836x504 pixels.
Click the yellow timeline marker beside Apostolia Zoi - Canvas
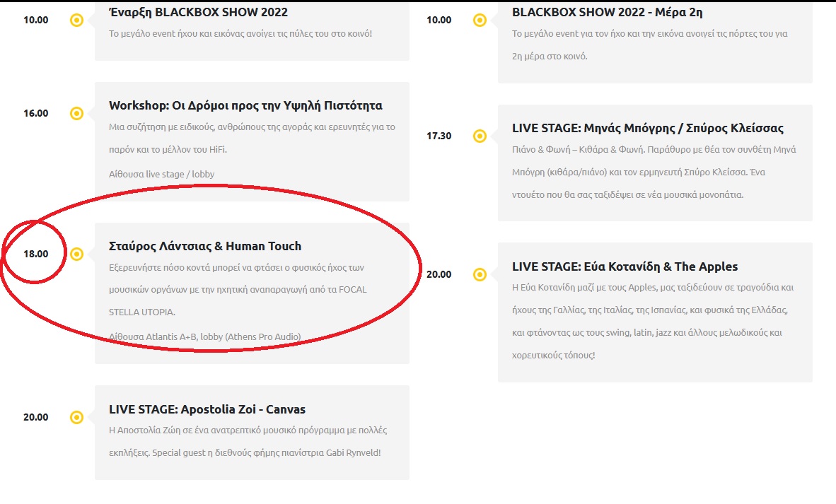coord(77,417)
